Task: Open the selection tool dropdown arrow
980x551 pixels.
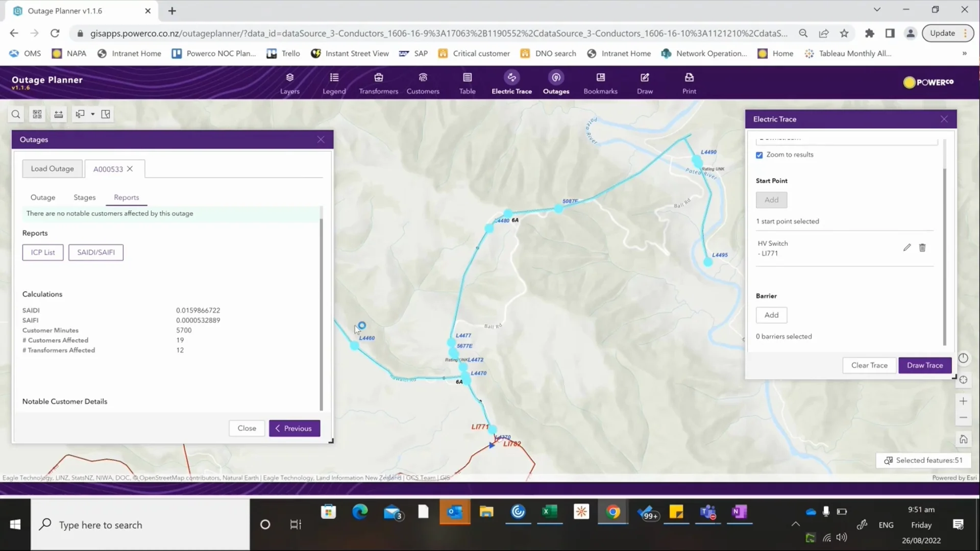Action: coord(93,114)
